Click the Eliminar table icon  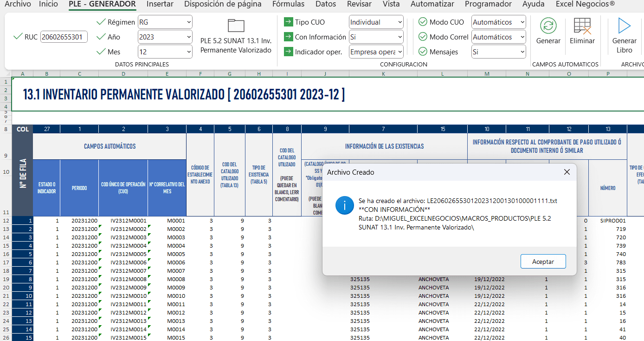pyautogui.click(x=582, y=26)
